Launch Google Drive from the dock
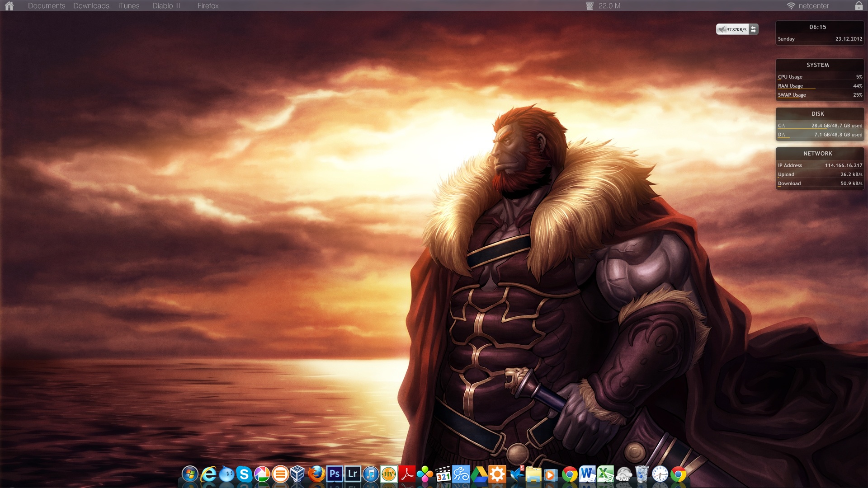Image resolution: width=868 pixels, height=488 pixels. click(x=479, y=474)
